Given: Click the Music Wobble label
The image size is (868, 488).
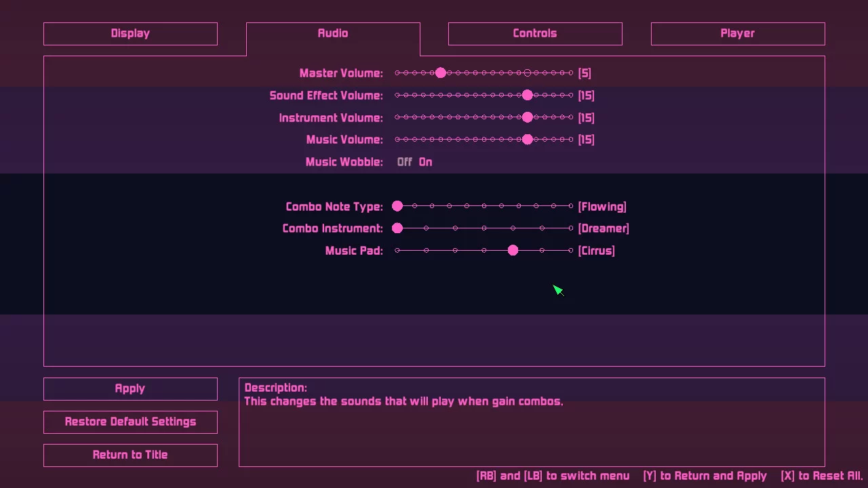Looking at the screenshot, I should pos(344,162).
